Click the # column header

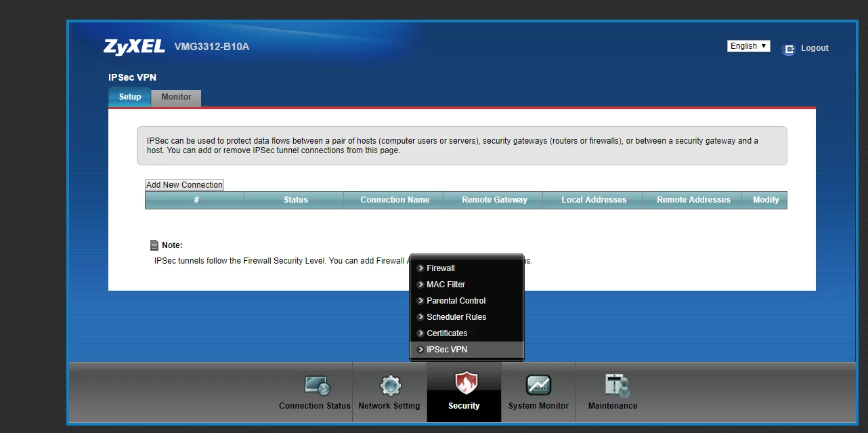tap(195, 200)
